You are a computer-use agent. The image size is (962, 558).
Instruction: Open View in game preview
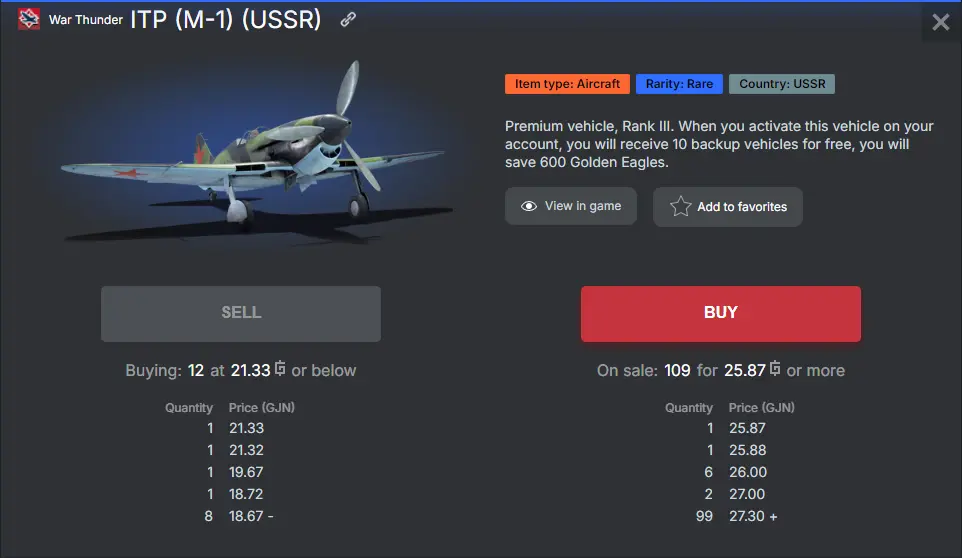point(571,206)
